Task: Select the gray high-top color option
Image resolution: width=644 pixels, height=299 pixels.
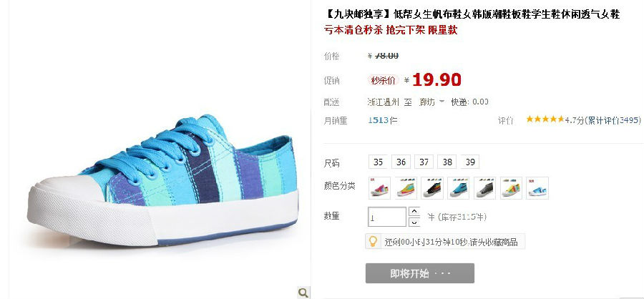Action: [x=484, y=188]
